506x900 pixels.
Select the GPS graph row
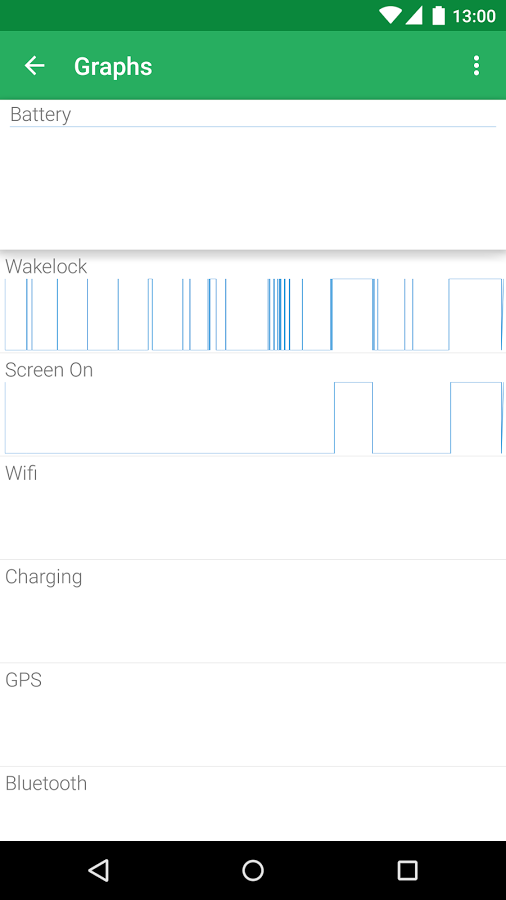coord(253,715)
